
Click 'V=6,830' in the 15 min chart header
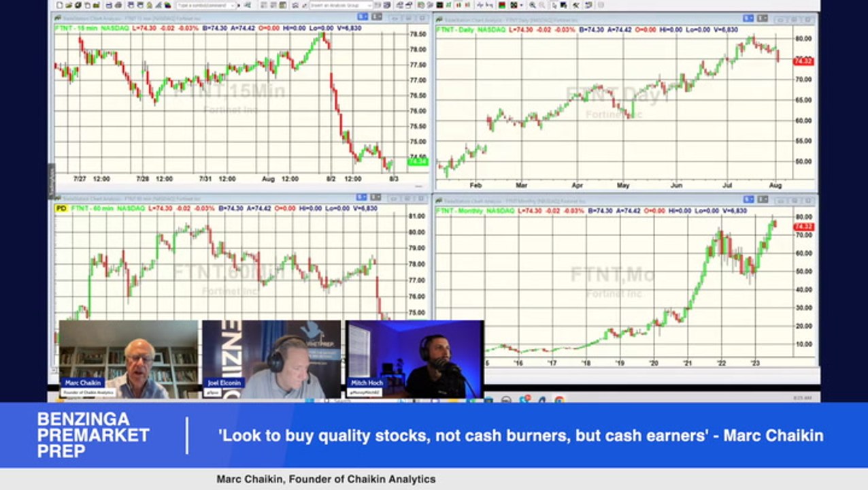click(349, 28)
